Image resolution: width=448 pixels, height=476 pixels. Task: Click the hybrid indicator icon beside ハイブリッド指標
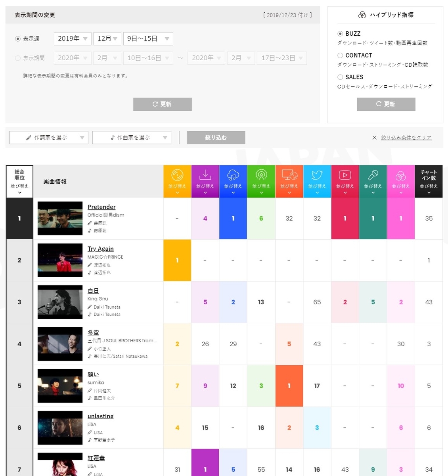click(362, 15)
